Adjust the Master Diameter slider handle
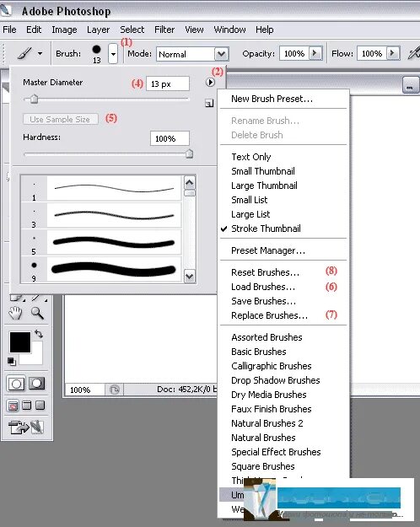Viewport: 420px width, 527px height. 34,99
